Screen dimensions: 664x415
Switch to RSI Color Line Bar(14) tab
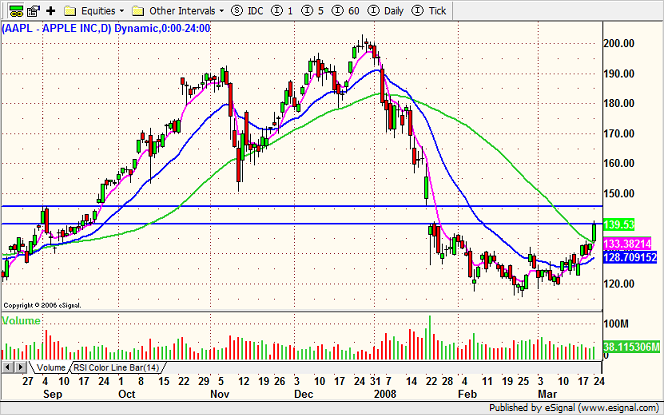pyautogui.click(x=116, y=367)
